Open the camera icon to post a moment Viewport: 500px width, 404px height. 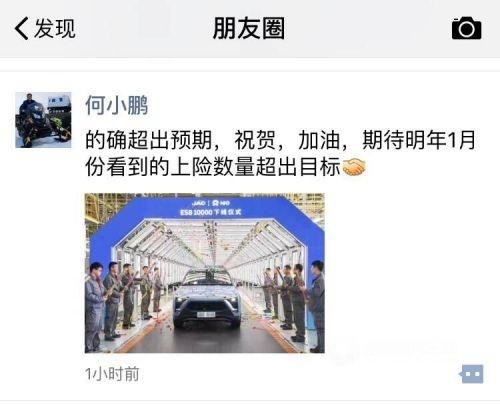[466, 28]
